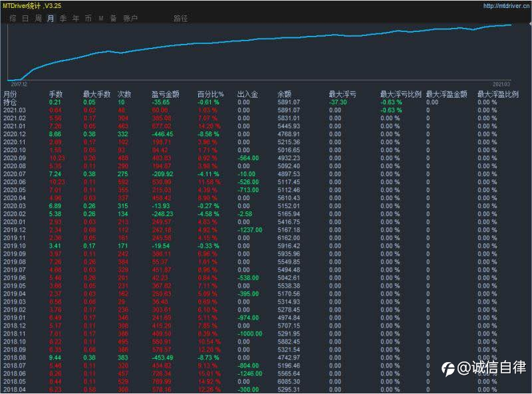This screenshot has height=394, width=532.
Task: Click the 4768.91 balance value
Action: [289, 134]
